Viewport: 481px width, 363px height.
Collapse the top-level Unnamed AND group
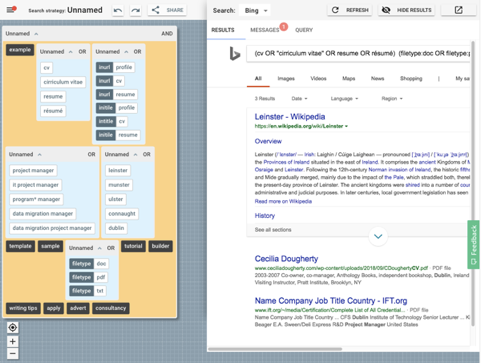point(36,34)
